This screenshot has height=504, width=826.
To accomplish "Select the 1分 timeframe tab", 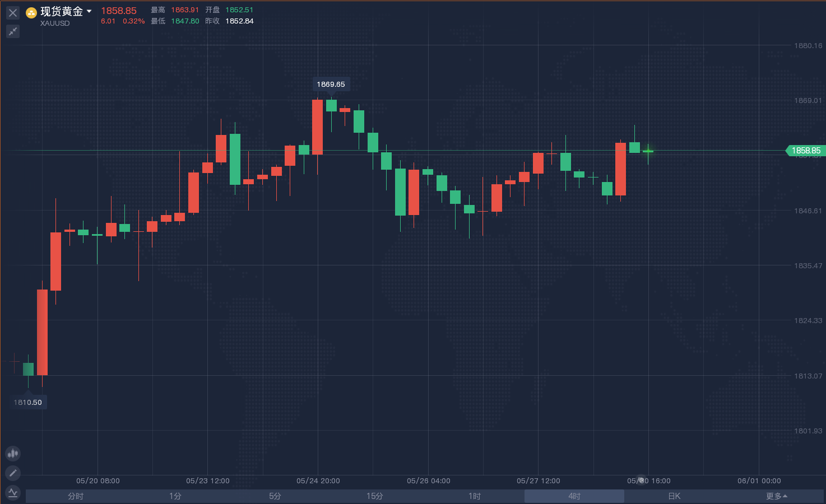I will coord(175,496).
